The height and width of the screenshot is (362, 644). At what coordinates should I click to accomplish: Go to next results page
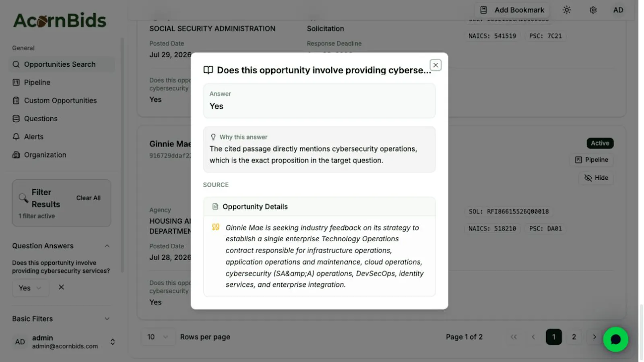(x=594, y=337)
